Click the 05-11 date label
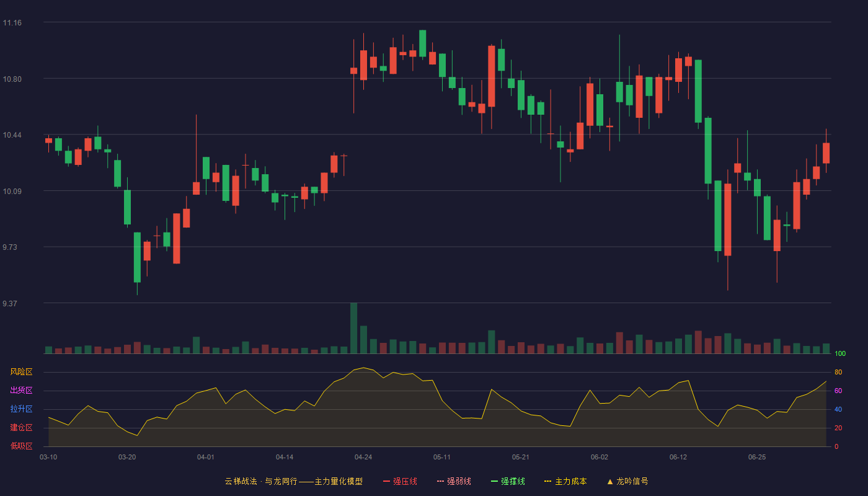868x496 pixels. [x=442, y=457]
